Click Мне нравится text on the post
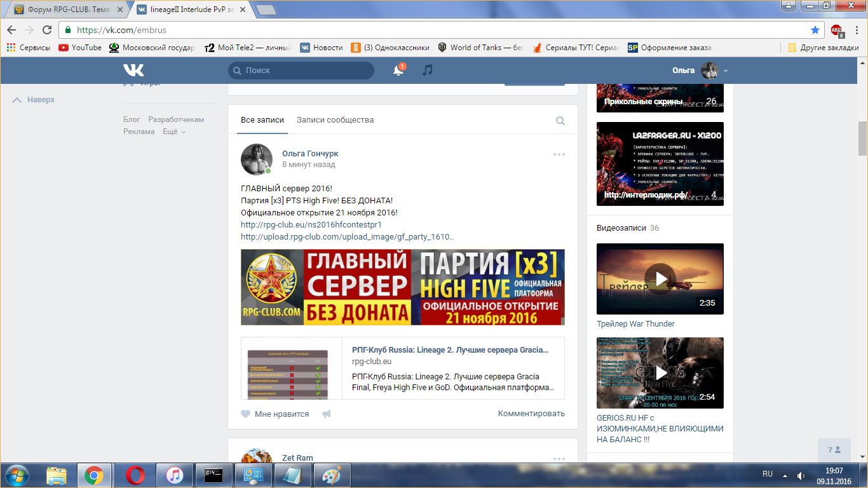The image size is (868, 488). 281,414
